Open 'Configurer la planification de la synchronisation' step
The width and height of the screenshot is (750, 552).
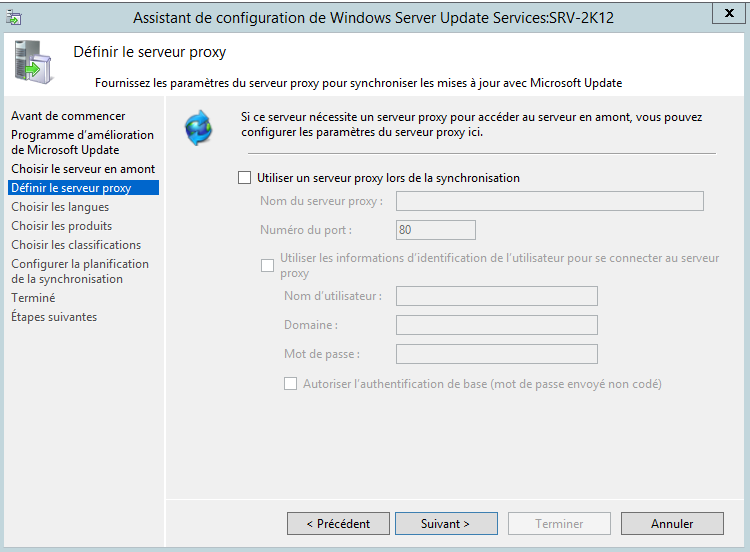80,271
